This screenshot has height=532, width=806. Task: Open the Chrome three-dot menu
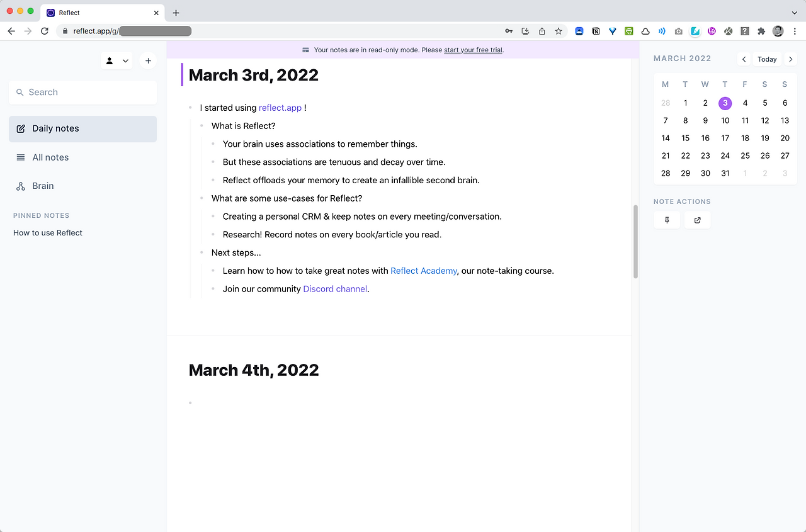[795, 31]
